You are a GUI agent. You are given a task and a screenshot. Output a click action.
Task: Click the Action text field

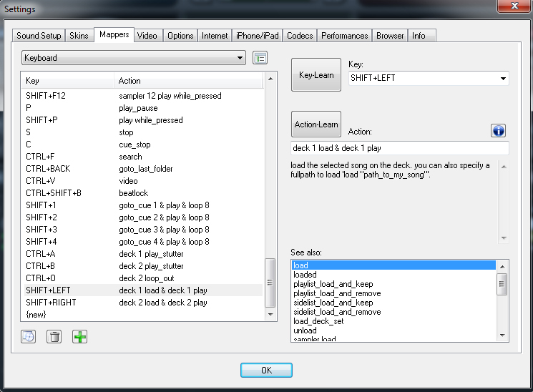coord(400,148)
